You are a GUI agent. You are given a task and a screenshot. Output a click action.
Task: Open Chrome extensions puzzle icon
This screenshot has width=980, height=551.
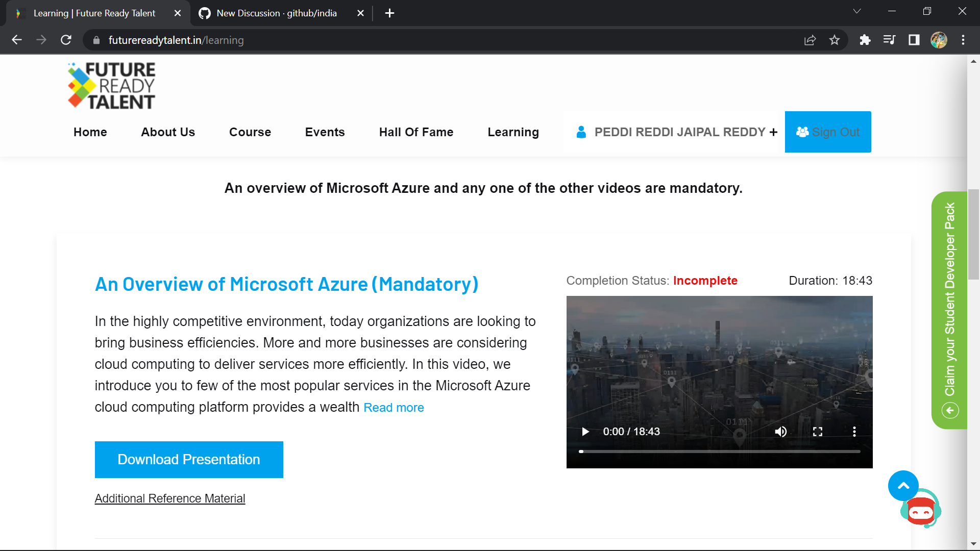pos(865,40)
